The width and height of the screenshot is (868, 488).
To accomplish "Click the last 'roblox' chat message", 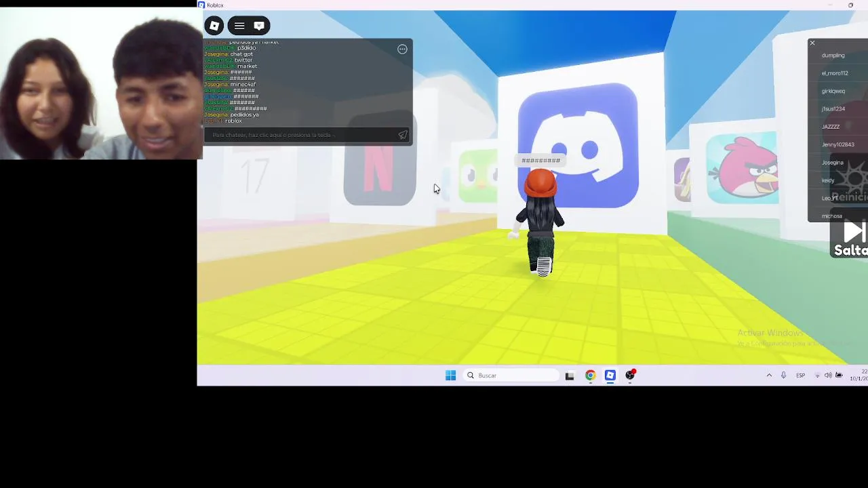I will 233,121.
